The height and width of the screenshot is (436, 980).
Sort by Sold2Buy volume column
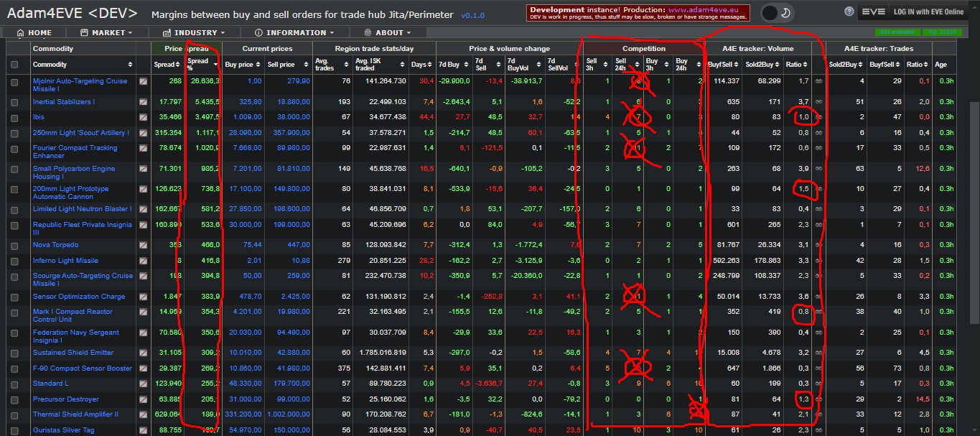(762, 65)
